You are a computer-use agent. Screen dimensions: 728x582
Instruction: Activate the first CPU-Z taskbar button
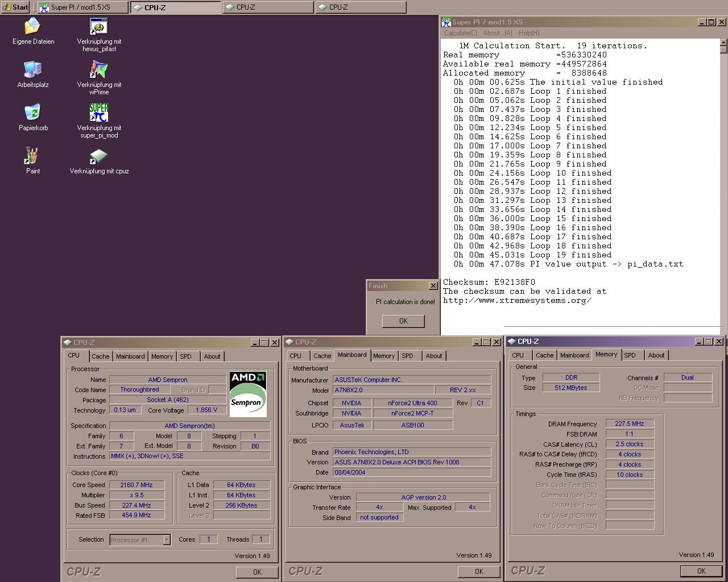pos(175,7)
